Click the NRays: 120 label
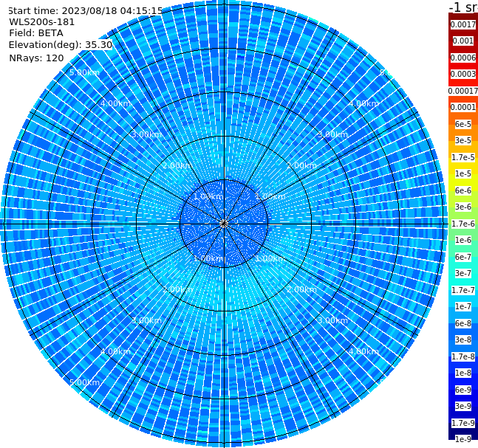478x448 pixels. point(36,58)
